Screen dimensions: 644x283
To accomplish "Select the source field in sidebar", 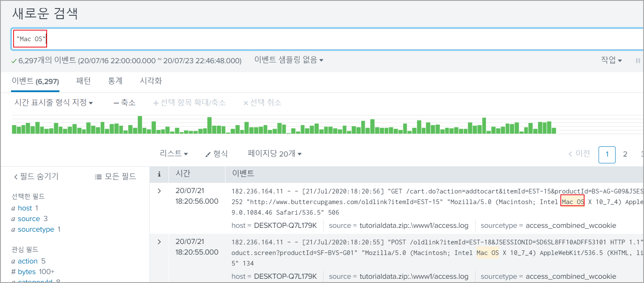I will [29, 219].
